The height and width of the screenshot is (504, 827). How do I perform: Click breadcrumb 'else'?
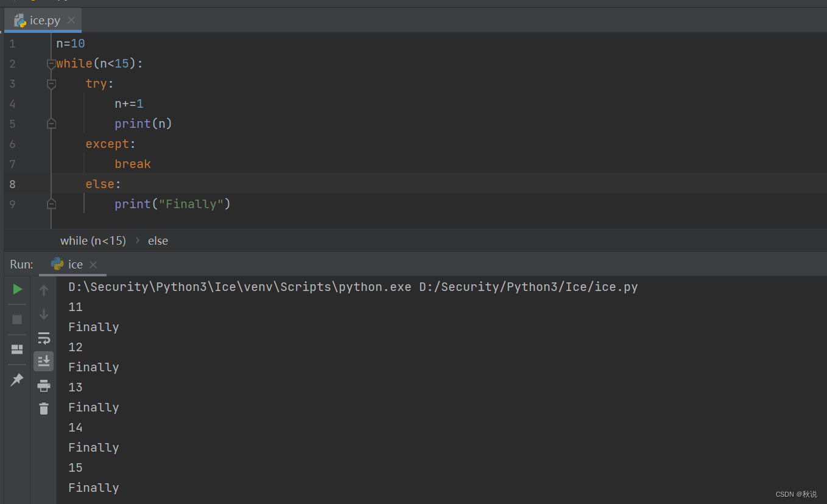point(158,240)
